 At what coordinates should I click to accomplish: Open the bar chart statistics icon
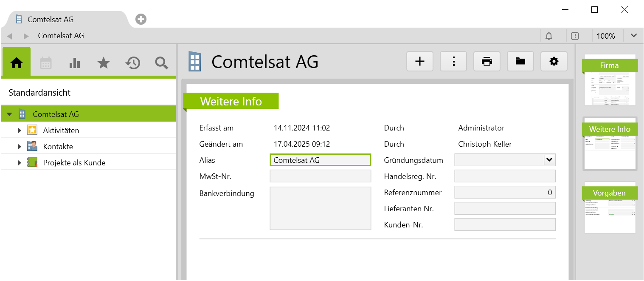tap(75, 63)
